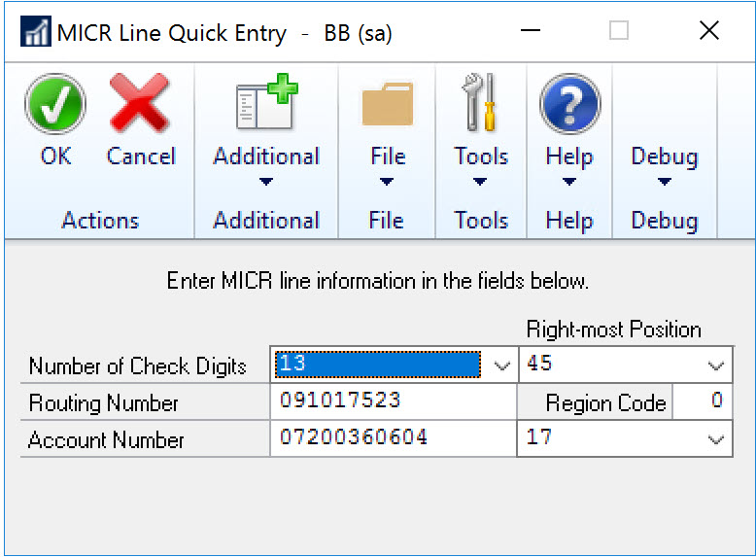Maximize the MICR Line Quick Entry window

619,31
